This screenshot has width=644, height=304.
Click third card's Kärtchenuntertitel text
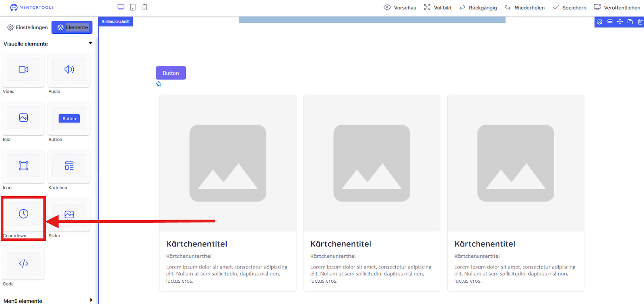[477, 256]
